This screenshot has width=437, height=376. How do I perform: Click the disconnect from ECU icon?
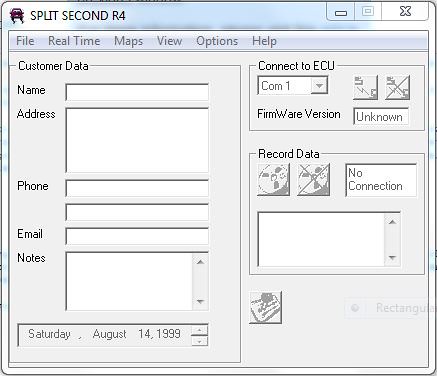tap(397, 87)
